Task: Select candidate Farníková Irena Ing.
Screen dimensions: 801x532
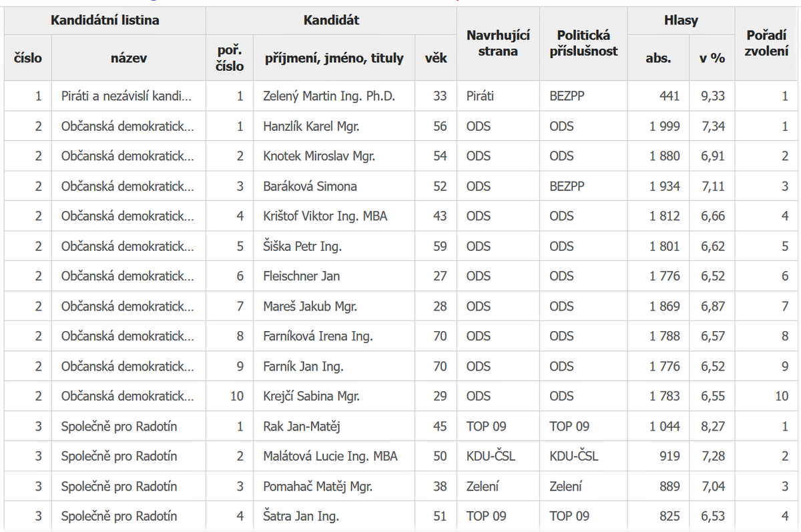Action: 318,336
